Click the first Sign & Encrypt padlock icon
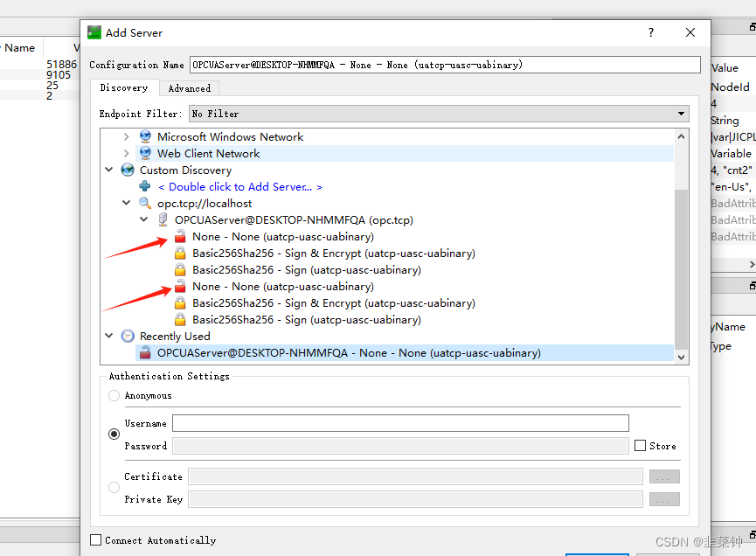The height and width of the screenshot is (556, 756). [180, 254]
